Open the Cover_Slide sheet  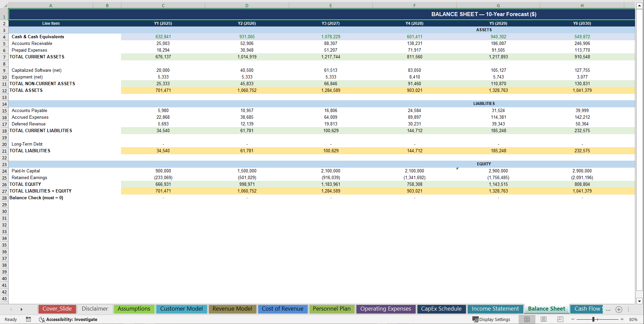click(57, 309)
